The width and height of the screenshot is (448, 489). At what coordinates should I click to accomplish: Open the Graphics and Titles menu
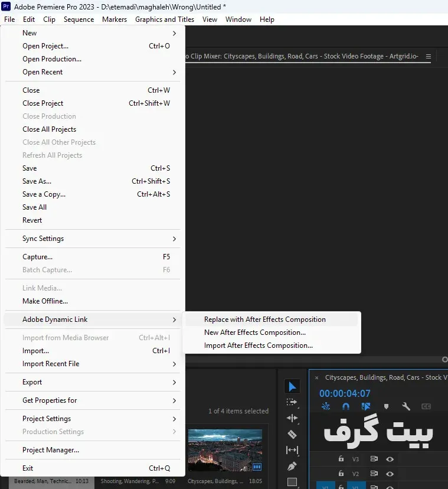tap(165, 19)
